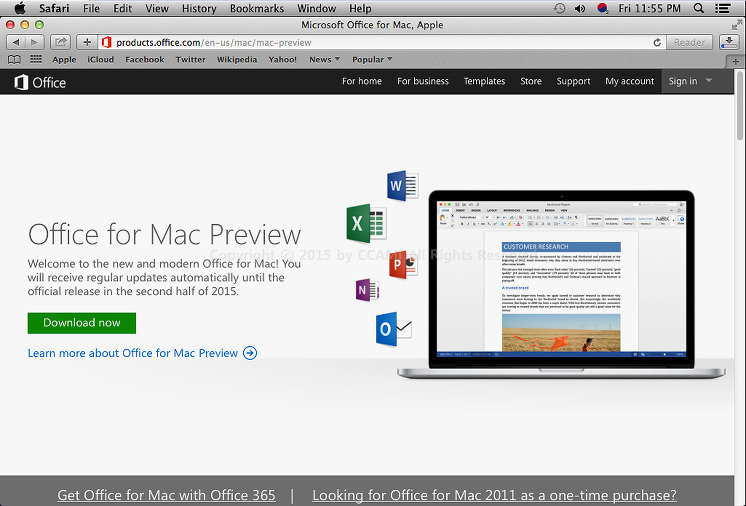Viewport: 746px width, 506px height.
Task: Open Store in Office nav
Action: [531, 81]
